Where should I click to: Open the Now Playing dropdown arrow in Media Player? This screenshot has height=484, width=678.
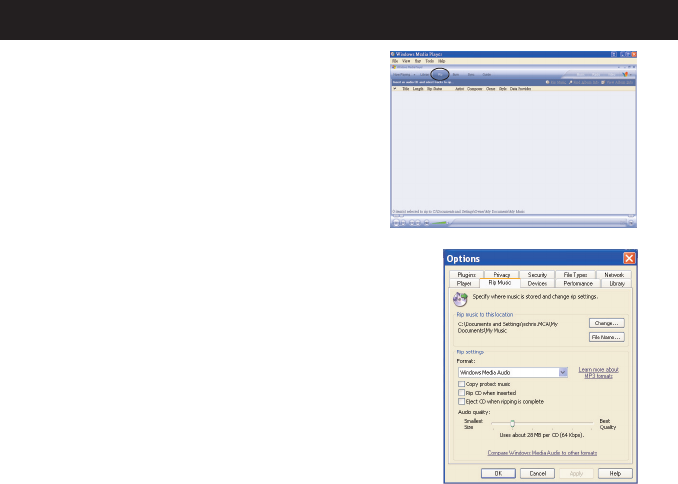point(414,74)
